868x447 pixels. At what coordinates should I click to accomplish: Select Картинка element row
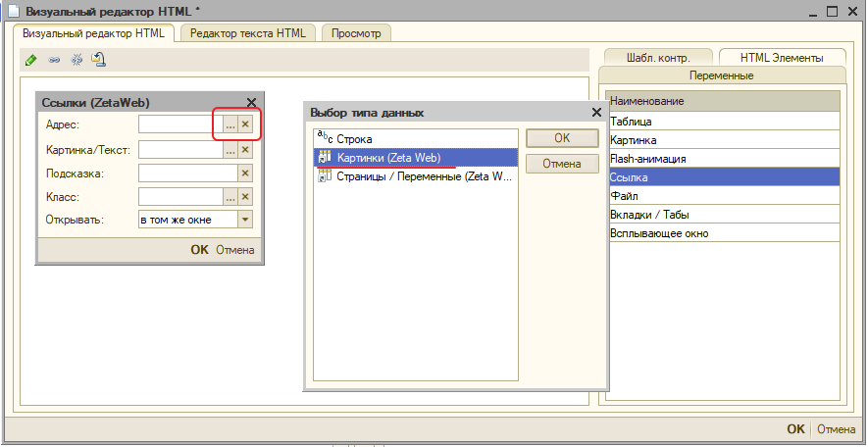click(723, 140)
